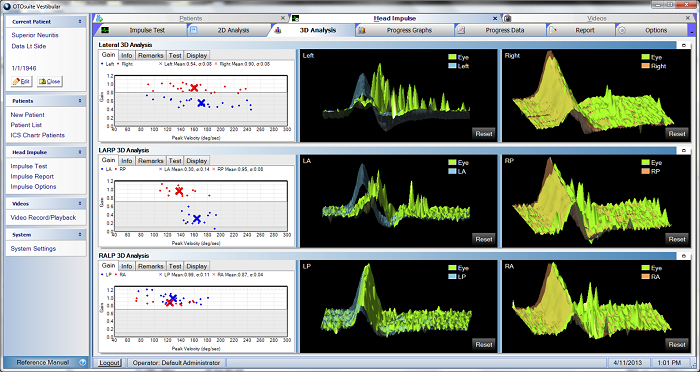This screenshot has height=372, width=700.
Task: Click the Reference Manual help icon
Action: point(83,363)
